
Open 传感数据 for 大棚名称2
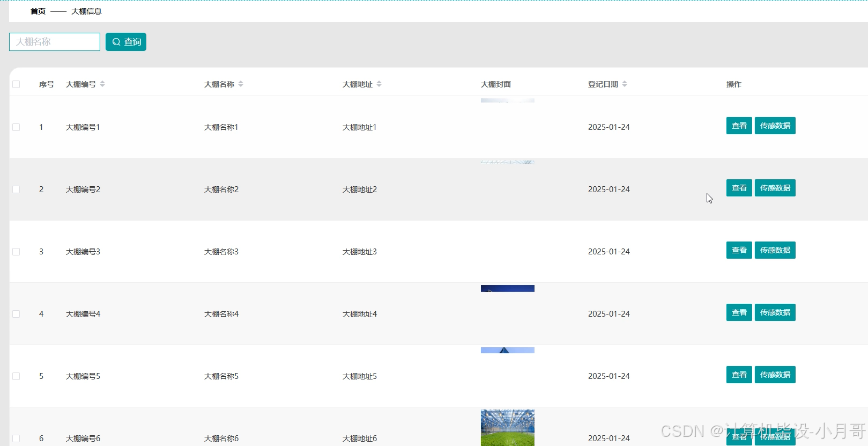point(775,188)
